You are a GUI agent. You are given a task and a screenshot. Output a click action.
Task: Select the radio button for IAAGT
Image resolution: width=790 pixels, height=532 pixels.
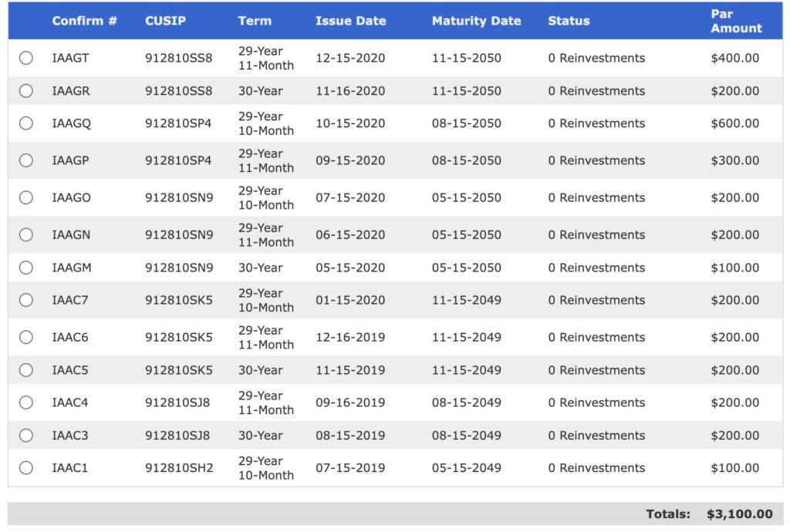tap(26, 58)
